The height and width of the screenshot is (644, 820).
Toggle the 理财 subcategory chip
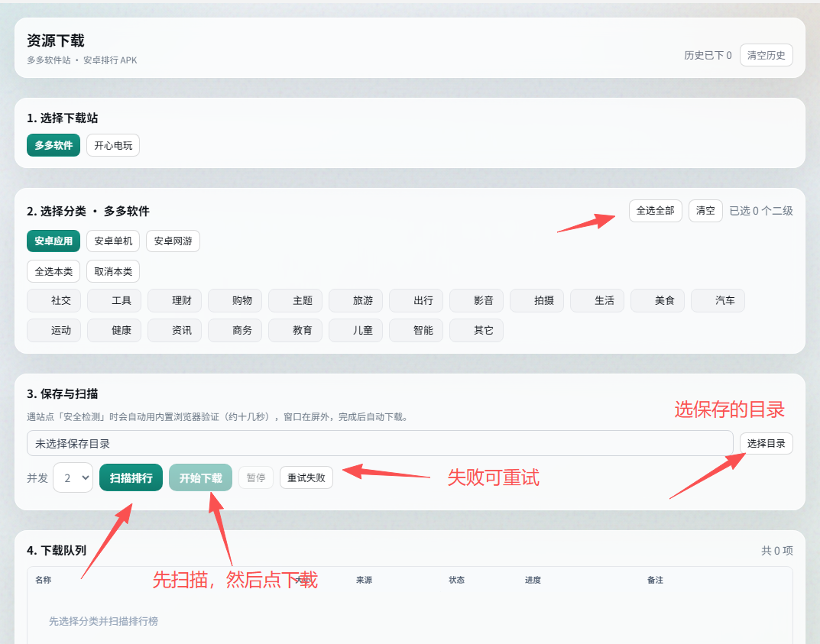pyautogui.click(x=175, y=300)
